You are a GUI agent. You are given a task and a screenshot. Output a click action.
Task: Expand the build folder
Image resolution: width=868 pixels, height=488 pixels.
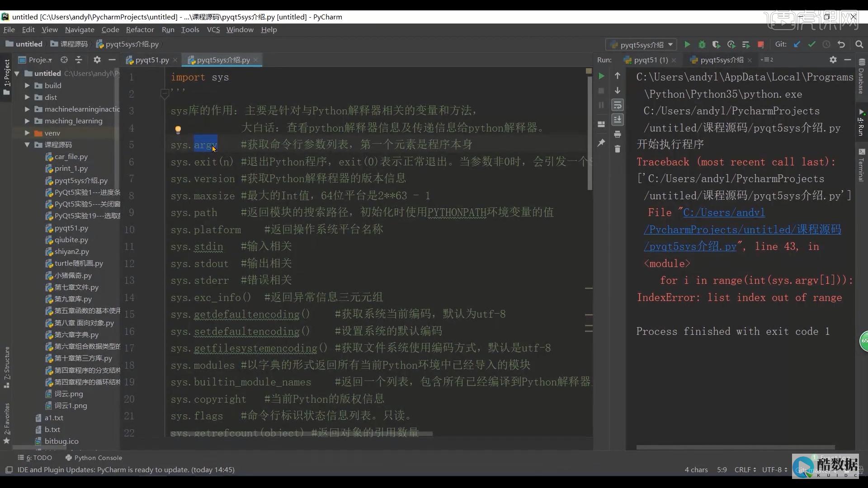27,85
